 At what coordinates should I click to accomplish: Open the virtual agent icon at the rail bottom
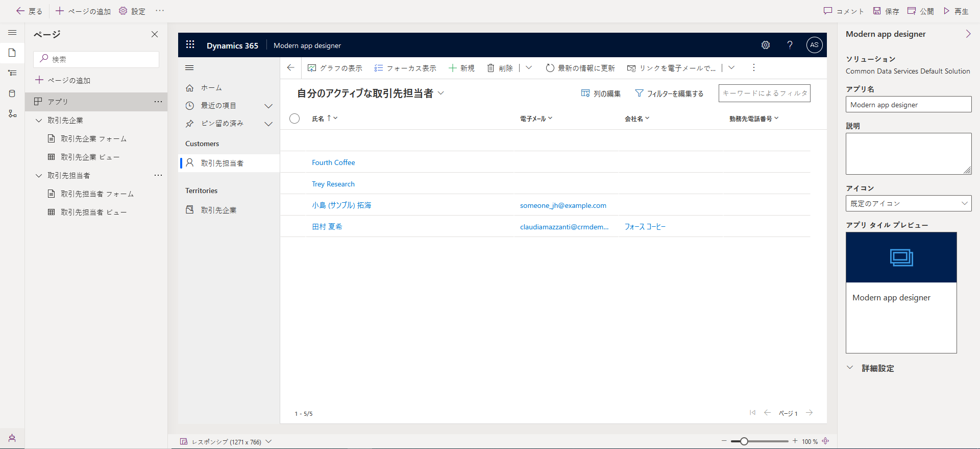click(x=12, y=438)
